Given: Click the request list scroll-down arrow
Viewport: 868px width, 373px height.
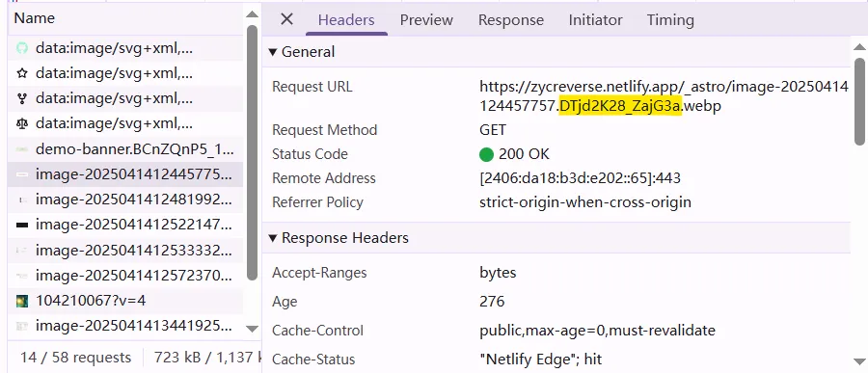Looking at the screenshot, I should pos(252,329).
